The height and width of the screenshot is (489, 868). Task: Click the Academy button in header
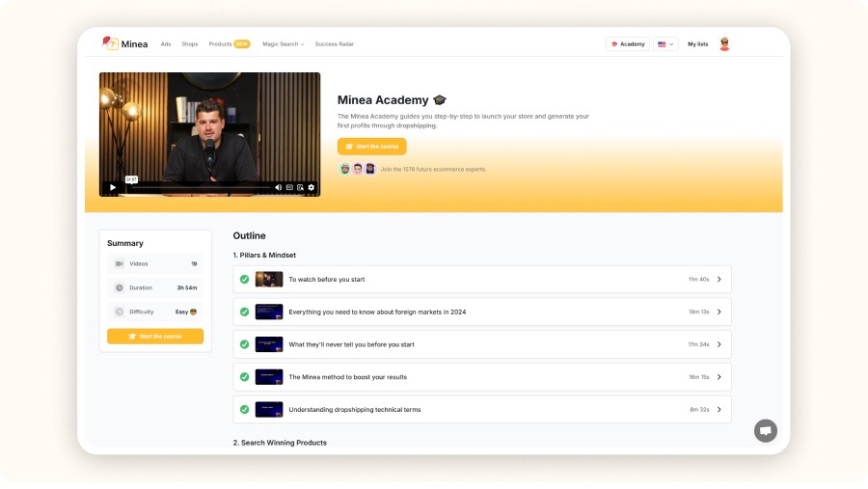pos(628,43)
